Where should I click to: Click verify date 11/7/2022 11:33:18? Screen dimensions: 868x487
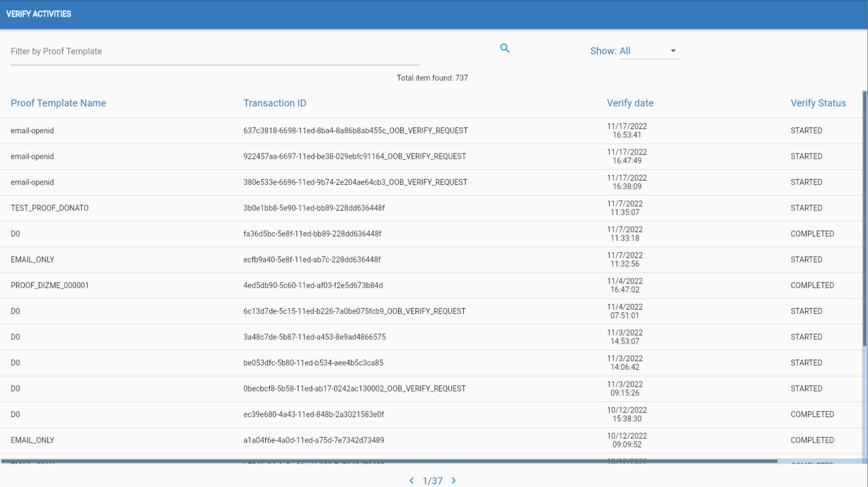625,234
